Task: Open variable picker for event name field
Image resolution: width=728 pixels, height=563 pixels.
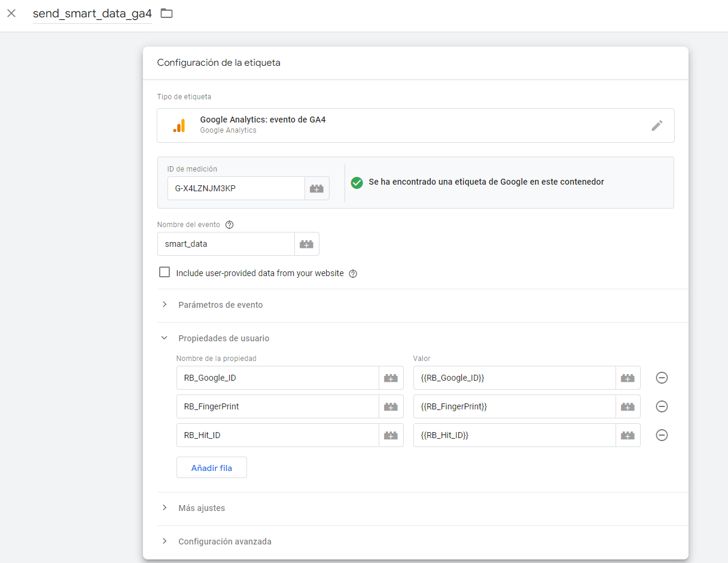Action: (306, 244)
